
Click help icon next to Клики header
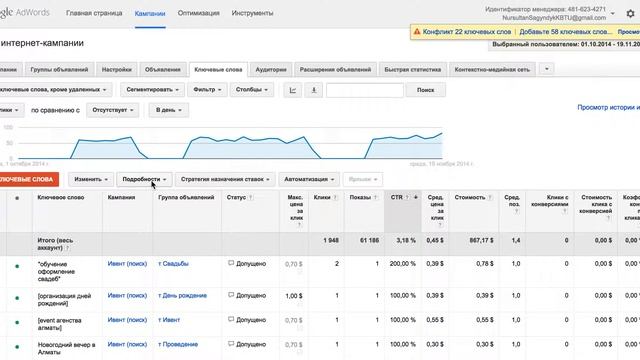[335, 198]
